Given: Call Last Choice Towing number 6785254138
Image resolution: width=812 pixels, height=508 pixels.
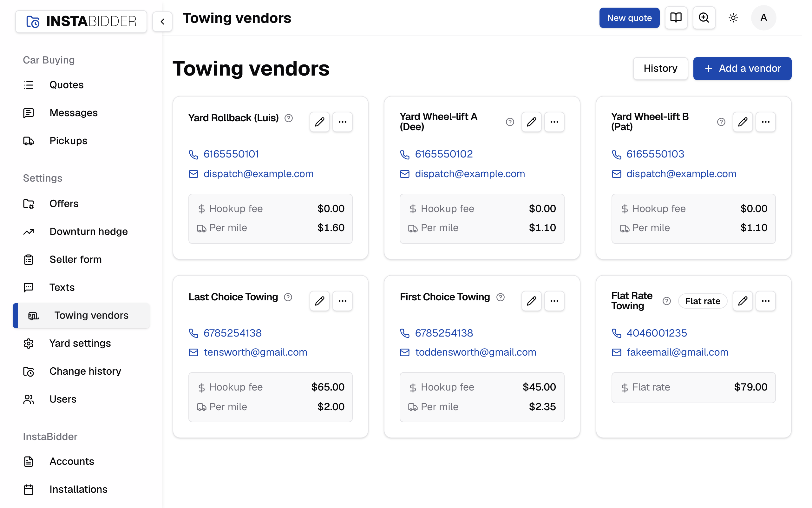Looking at the screenshot, I should pyautogui.click(x=232, y=333).
